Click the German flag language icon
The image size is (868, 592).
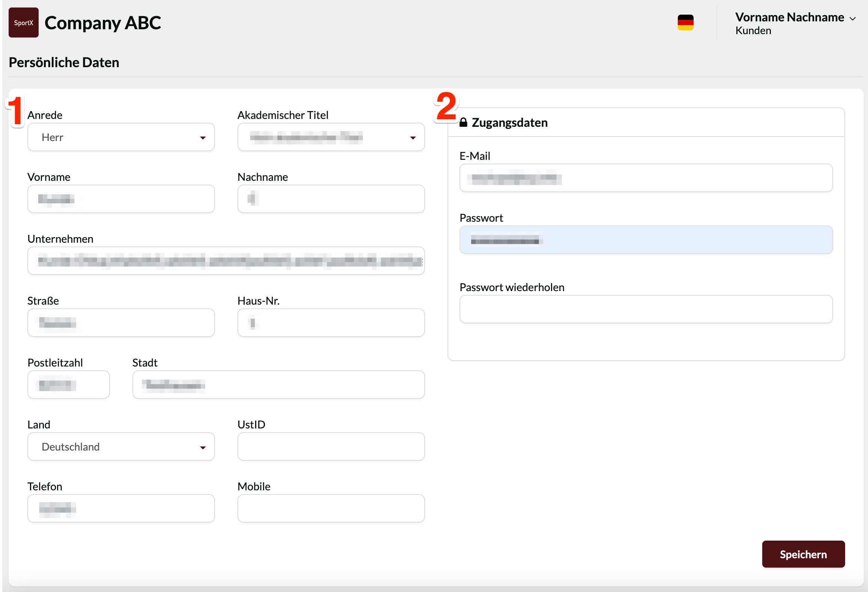click(685, 23)
